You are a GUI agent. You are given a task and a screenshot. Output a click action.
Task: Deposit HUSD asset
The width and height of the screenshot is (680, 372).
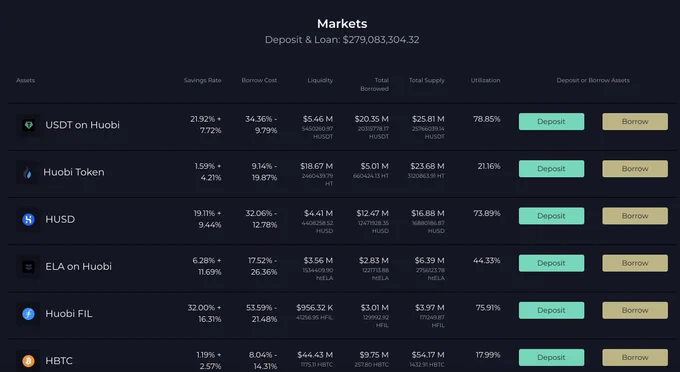point(551,216)
